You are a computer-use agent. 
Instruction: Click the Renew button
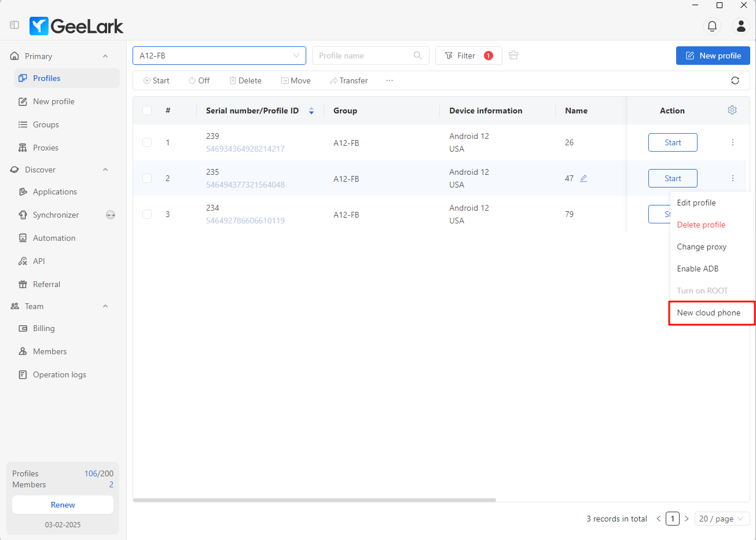point(63,505)
